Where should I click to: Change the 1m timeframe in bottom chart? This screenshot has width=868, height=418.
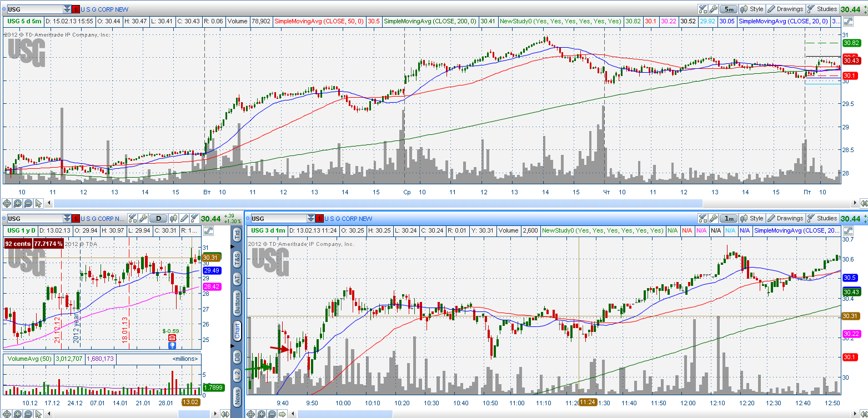[x=728, y=219]
